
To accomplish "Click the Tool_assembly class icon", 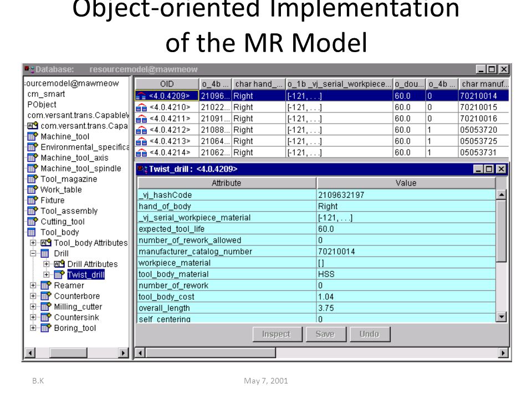I will [x=33, y=211].
